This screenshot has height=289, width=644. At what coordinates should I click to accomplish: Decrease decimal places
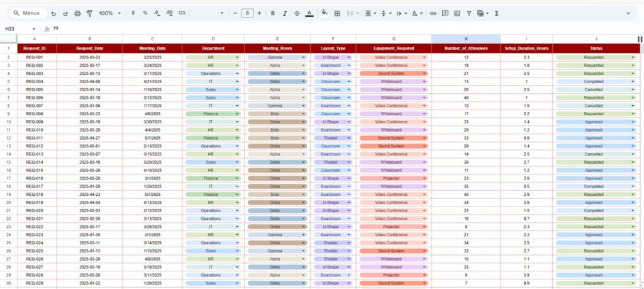[157, 13]
